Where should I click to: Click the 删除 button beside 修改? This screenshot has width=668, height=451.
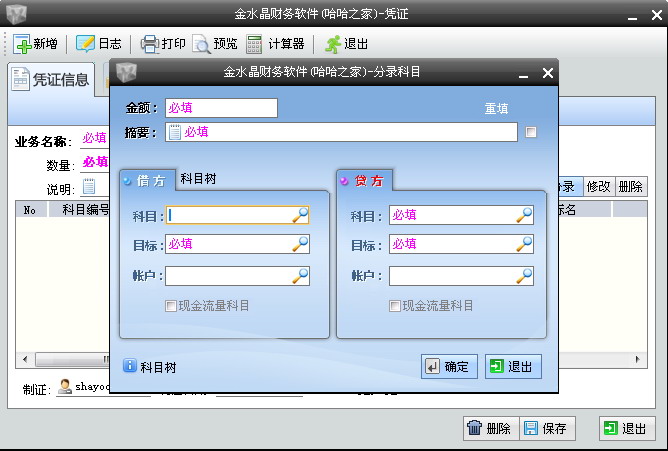[x=631, y=187]
